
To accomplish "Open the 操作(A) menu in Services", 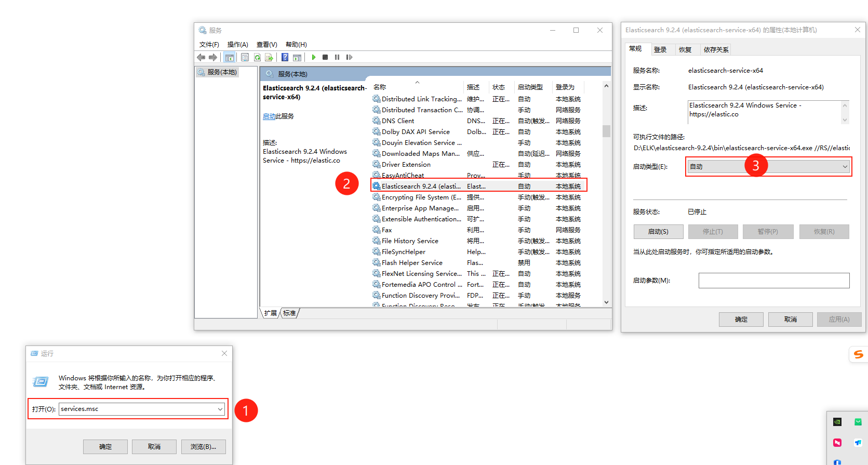I will 237,45.
